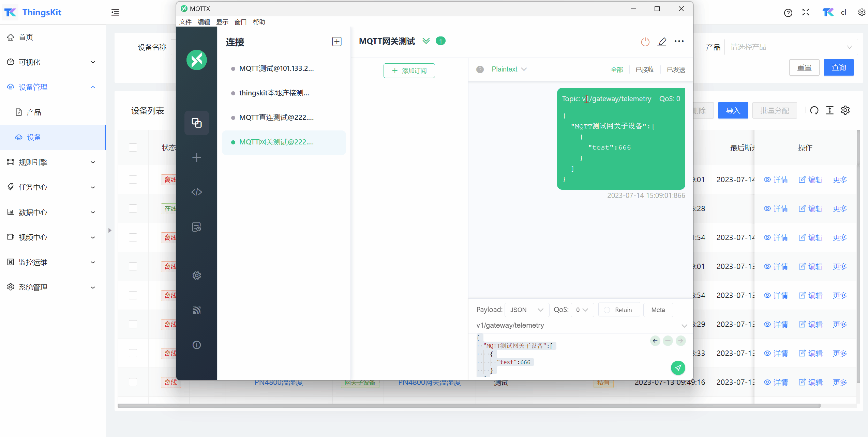Open the Payload JSON format dropdown
This screenshot has width=868, height=437.
click(526, 310)
